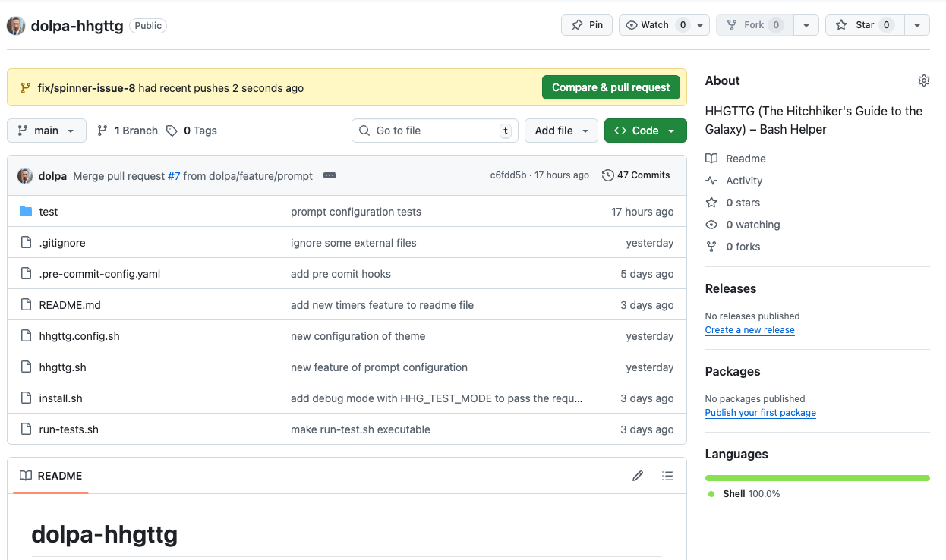
Task: Click the ellipsis icon beside the commit message
Action: pos(330,175)
